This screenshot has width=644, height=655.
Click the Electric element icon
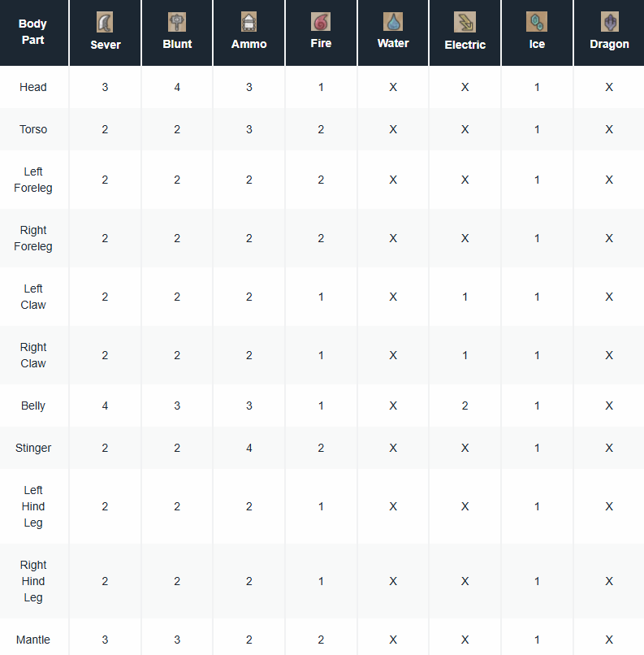[465, 22]
